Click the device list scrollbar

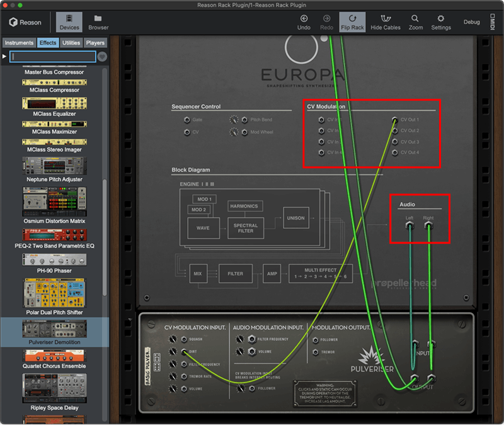[105, 238]
